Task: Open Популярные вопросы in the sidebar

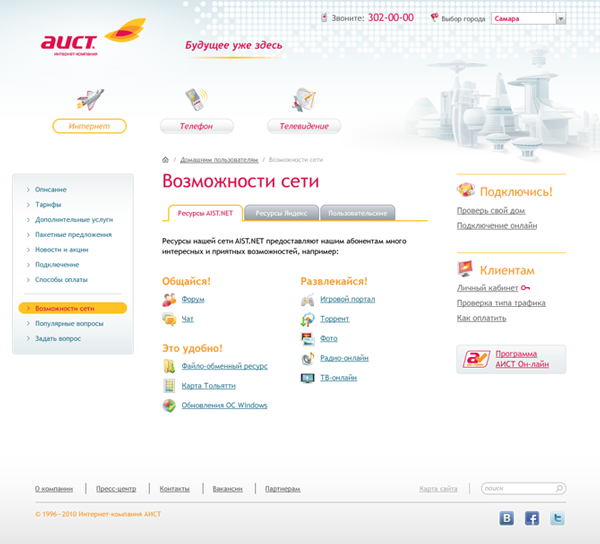Action: click(69, 324)
